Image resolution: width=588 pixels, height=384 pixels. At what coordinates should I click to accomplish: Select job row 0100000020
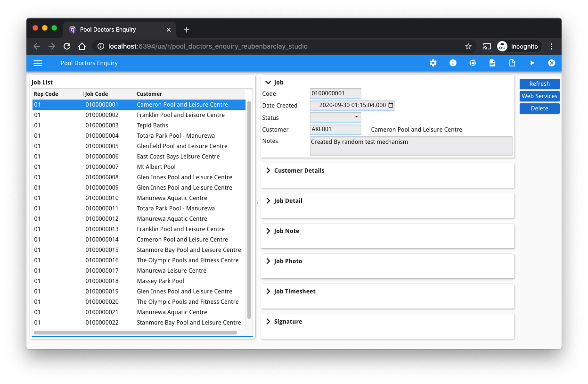[139, 302]
